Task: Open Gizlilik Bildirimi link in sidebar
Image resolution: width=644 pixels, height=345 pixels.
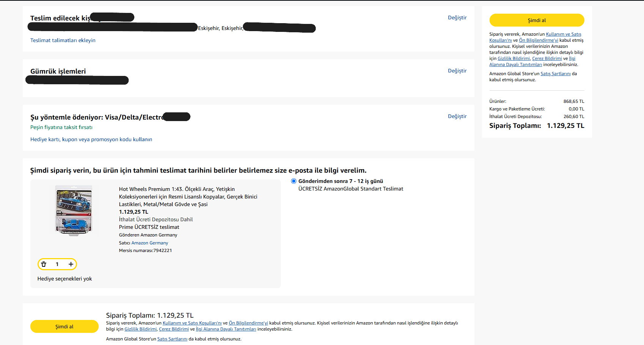Action: tap(513, 58)
